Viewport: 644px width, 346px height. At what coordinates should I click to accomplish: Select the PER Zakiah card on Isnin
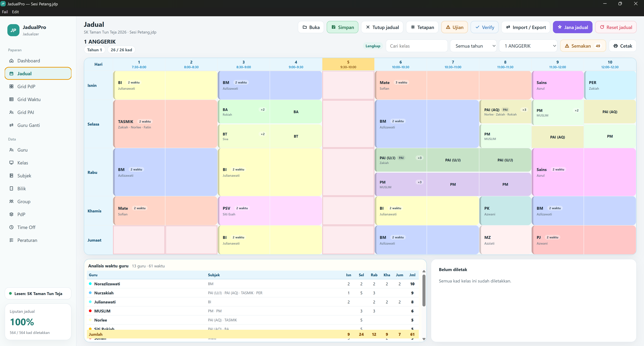coord(610,85)
